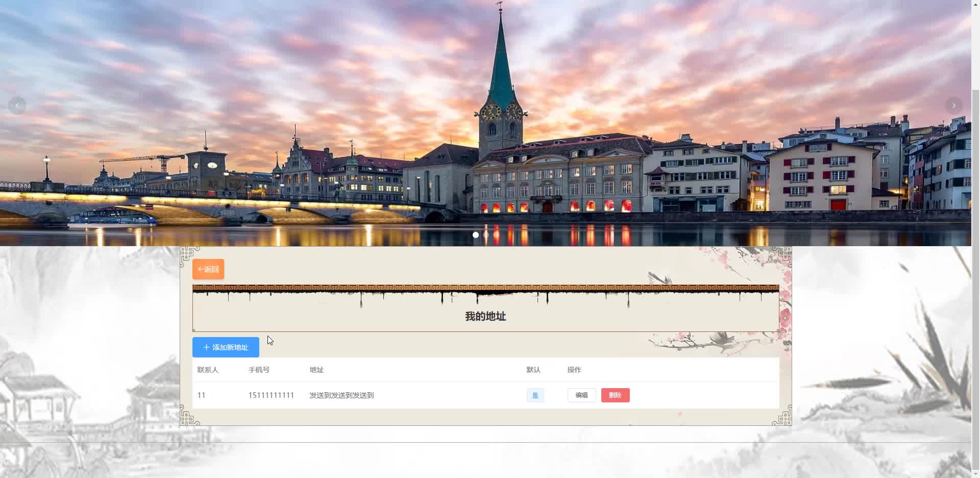Click the Zurich carousel banner image
980x478 pixels.
point(485,123)
